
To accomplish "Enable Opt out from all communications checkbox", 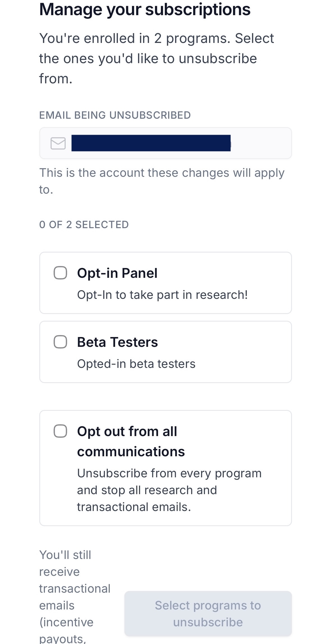I will (x=60, y=431).
